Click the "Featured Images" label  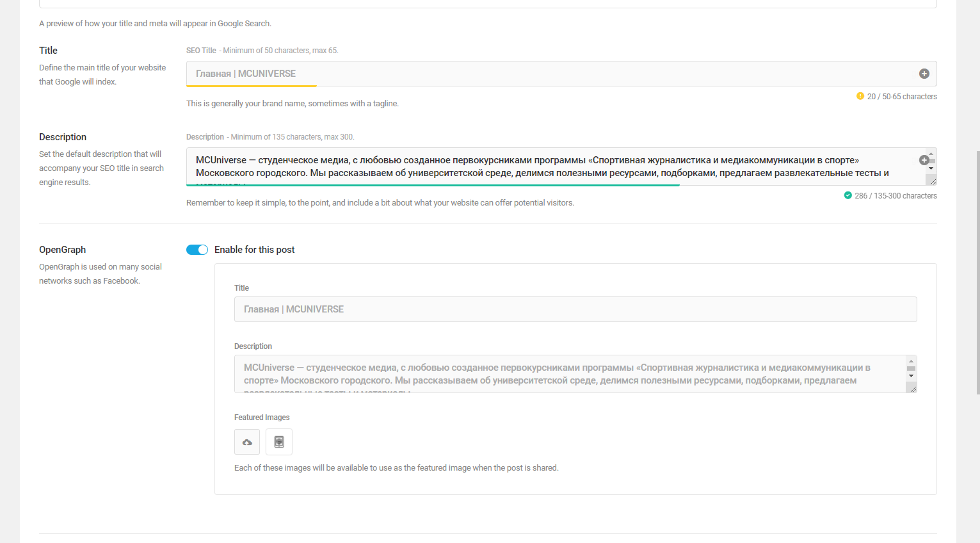click(x=262, y=417)
